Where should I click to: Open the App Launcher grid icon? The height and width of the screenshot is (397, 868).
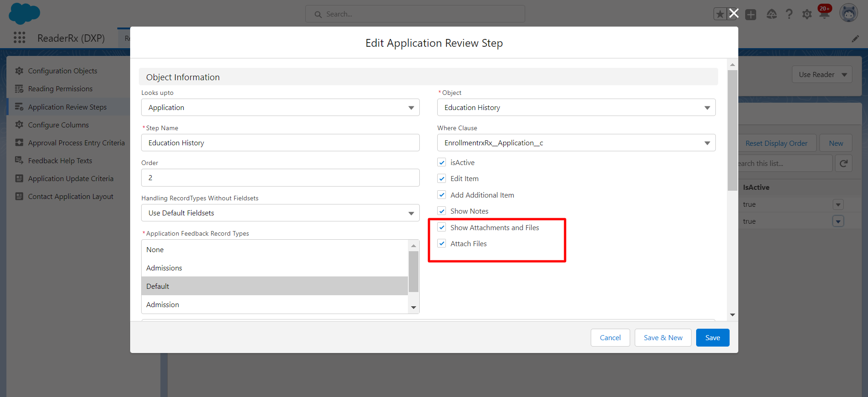[19, 38]
